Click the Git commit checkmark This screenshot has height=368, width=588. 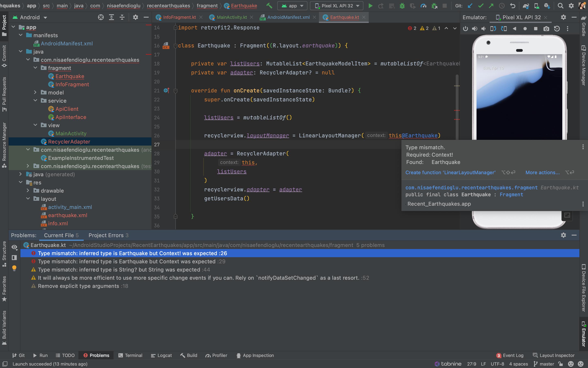click(x=481, y=6)
